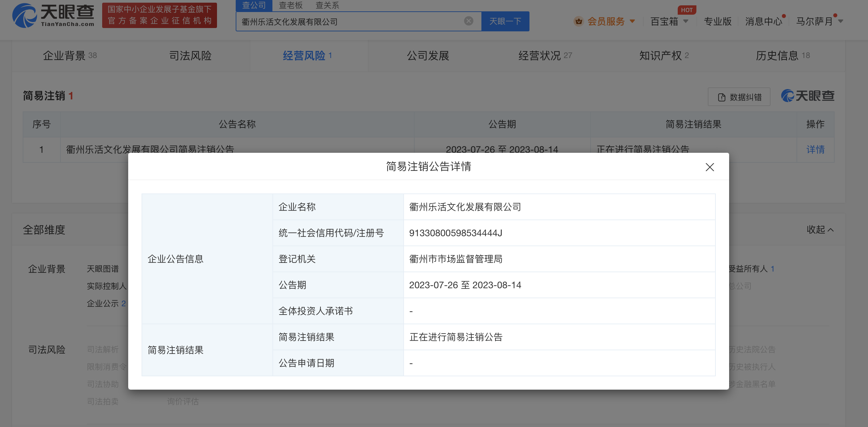Open 详情 for the simple cancellation notice

[x=816, y=149]
